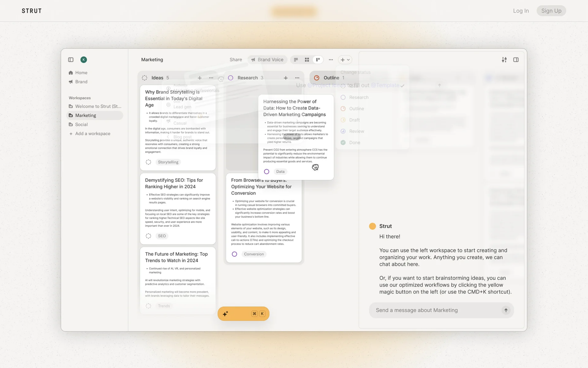This screenshot has width=588, height=368.
Task: Click the yellow magic sparkle button
Action: tap(243, 314)
